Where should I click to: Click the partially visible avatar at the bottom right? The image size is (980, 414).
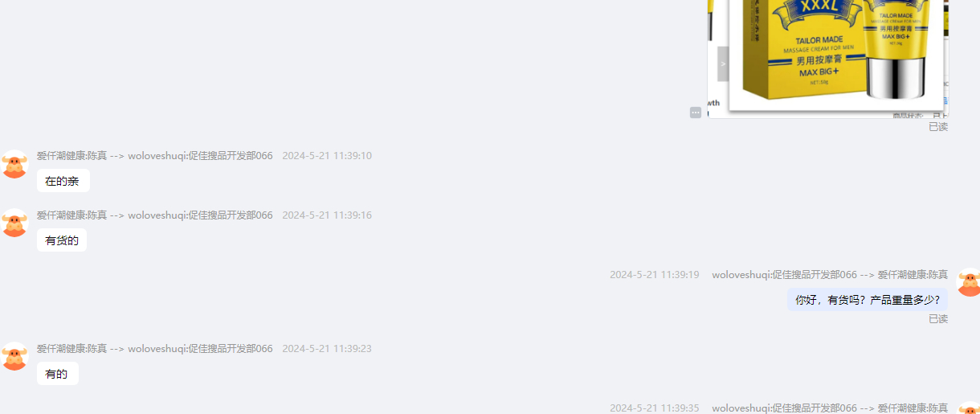[970, 408]
